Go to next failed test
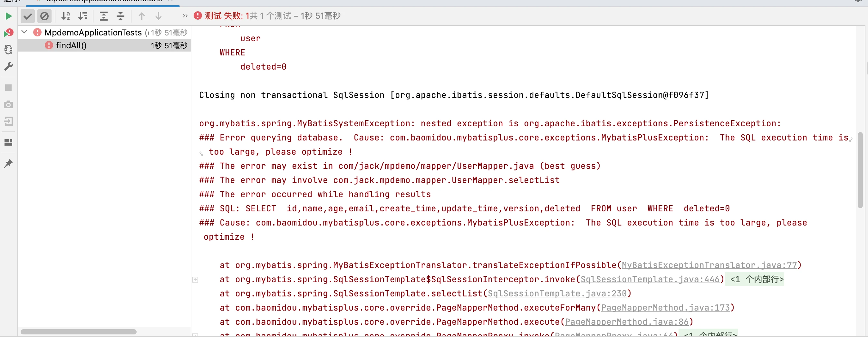The image size is (868, 337). (159, 16)
